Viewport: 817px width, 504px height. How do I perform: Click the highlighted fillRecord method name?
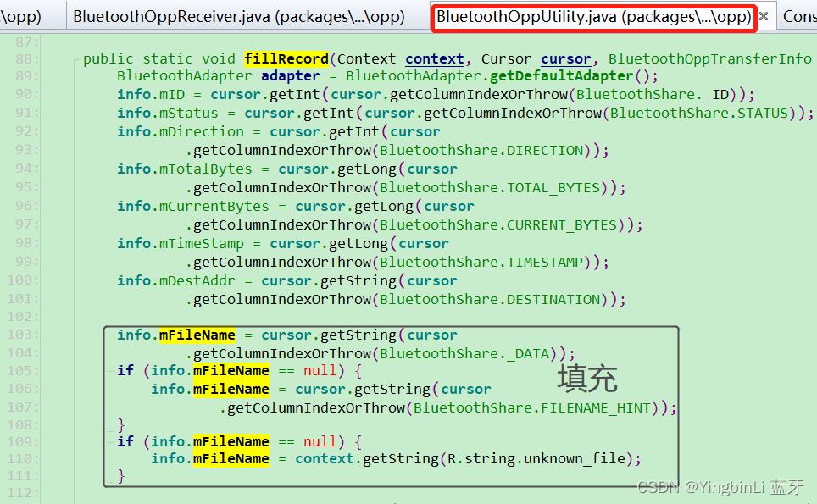(x=286, y=58)
